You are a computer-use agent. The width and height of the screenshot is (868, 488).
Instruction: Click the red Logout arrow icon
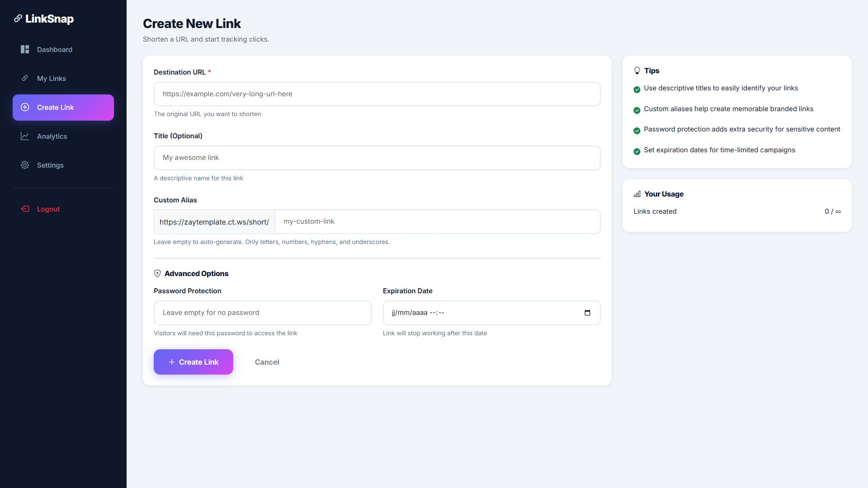(x=25, y=209)
